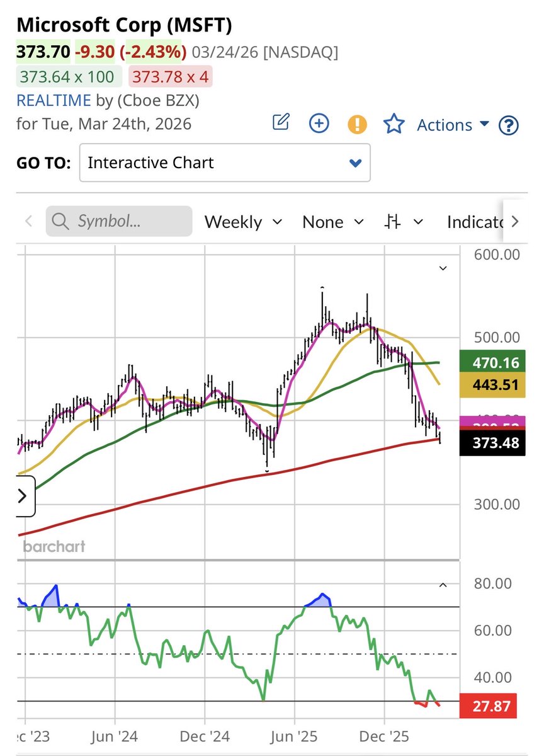Favorite MSFT with the star icon
Image resolution: width=544 pixels, height=756 pixels.
click(x=394, y=123)
